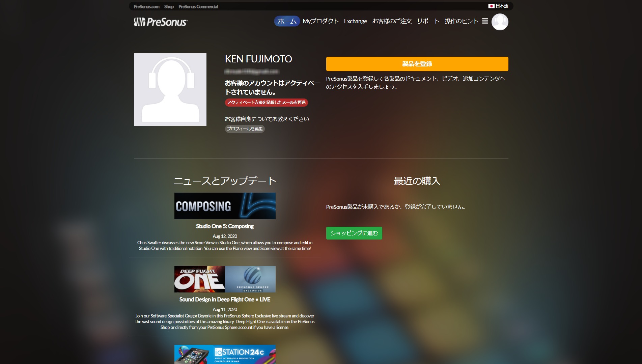Open お客様のご注文 menu item
The height and width of the screenshot is (364, 642).
tap(392, 21)
